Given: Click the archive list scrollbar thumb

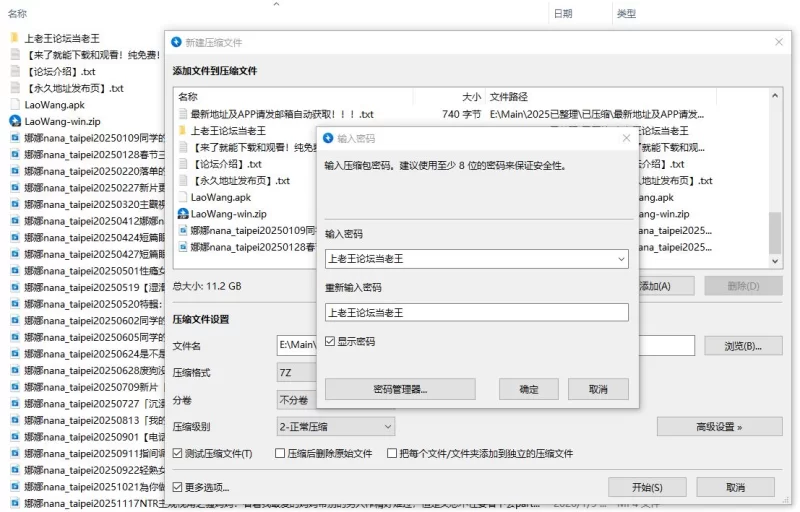Looking at the screenshot, I should pos(774,233).
